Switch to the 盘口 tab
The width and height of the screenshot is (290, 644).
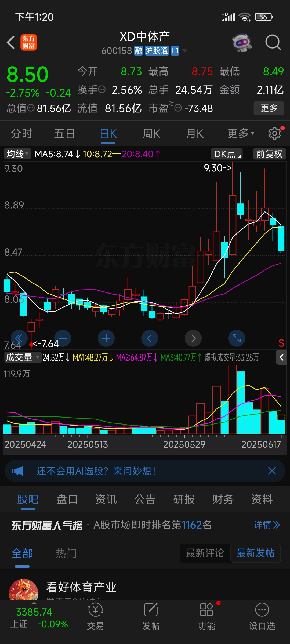pyautogui.click(x=67, y=499)
